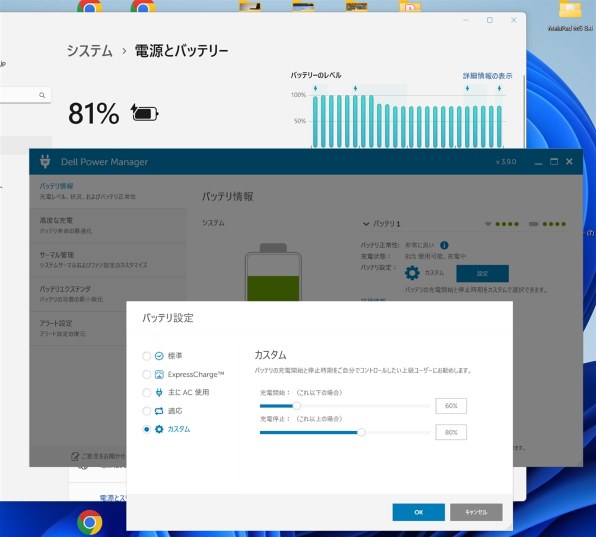The image size is (596, 537).
Task: Open 詳細情報の表示 link in Settings window
Action: click(487, 76)
